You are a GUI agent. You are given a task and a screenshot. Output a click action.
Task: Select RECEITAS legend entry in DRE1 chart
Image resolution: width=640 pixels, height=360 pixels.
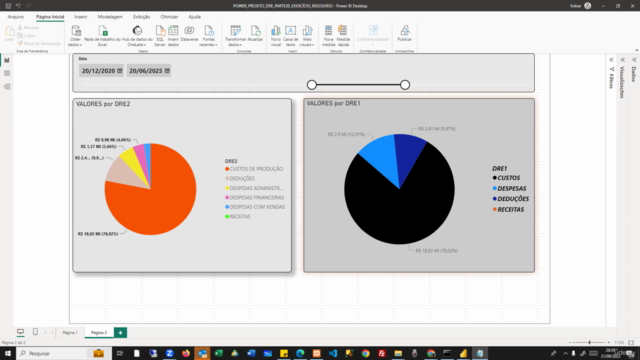point(508,209)
